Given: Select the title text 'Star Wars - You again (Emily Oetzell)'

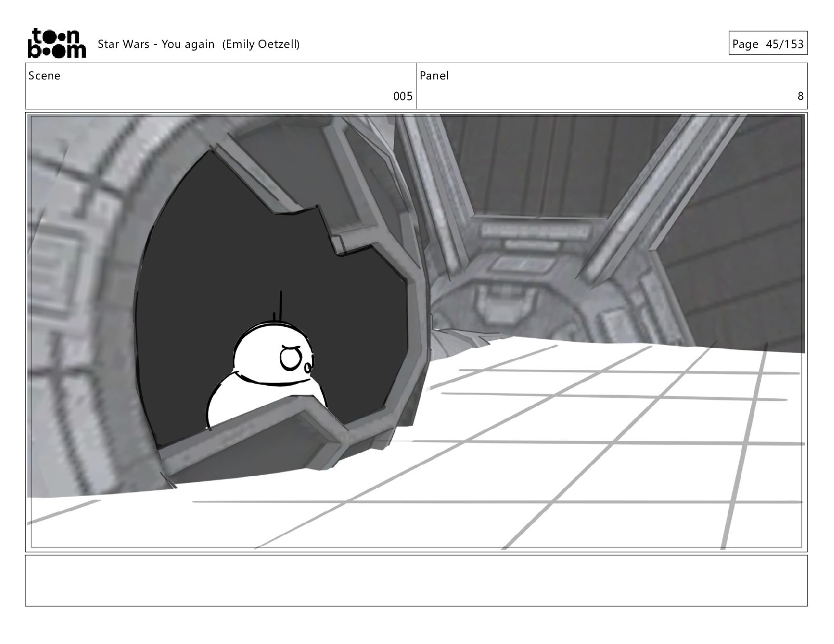Looking at the screenshot, I should click(198, 44).
